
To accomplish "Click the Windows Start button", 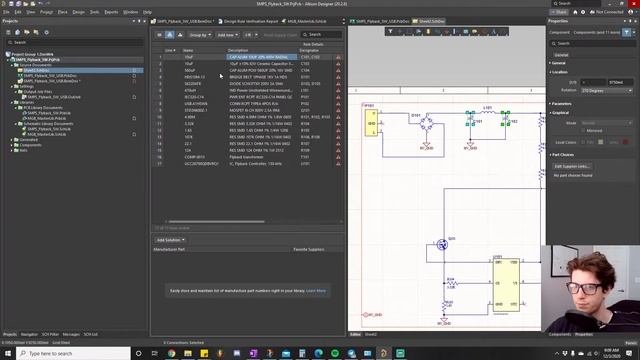I will click(x=8, y=353).
